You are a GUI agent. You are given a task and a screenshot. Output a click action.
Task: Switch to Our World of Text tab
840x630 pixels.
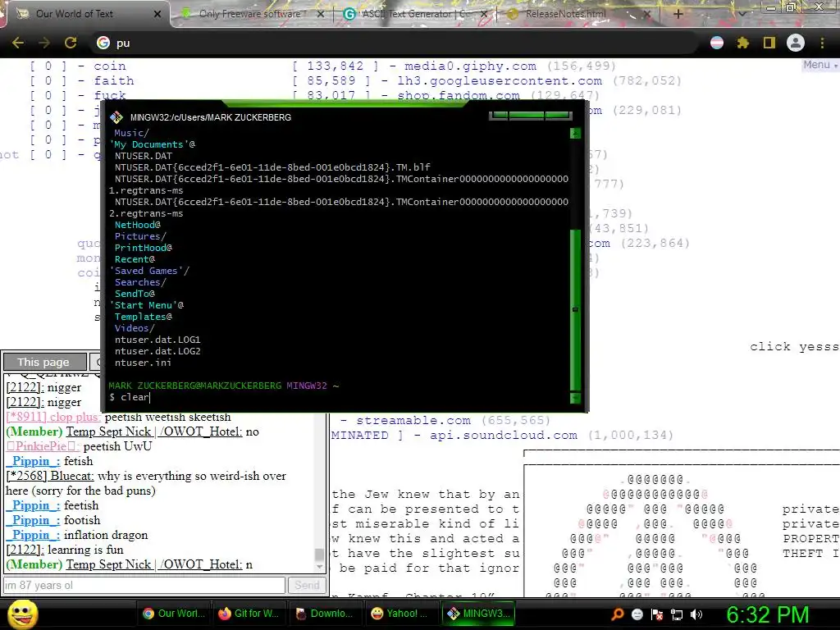85,14
